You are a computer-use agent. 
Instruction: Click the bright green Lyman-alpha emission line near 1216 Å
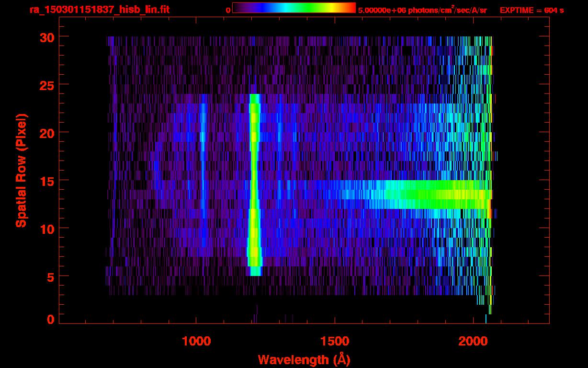coord(254,185)
